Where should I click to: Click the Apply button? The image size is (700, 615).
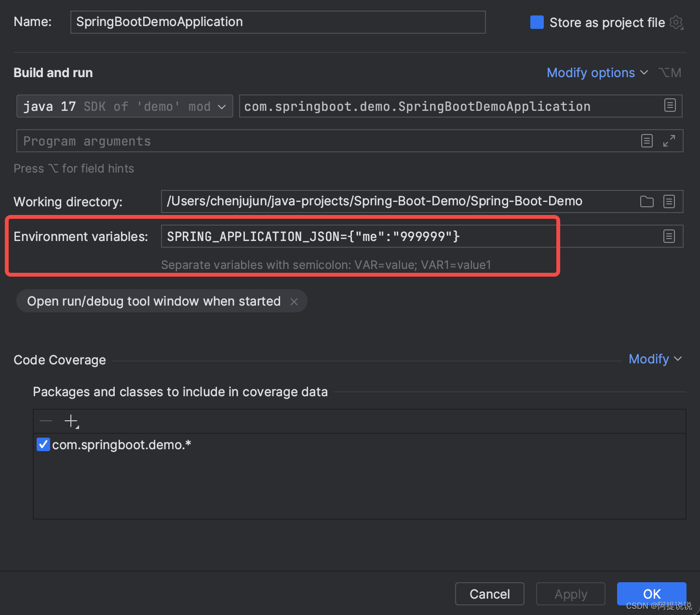click(571, 594)
